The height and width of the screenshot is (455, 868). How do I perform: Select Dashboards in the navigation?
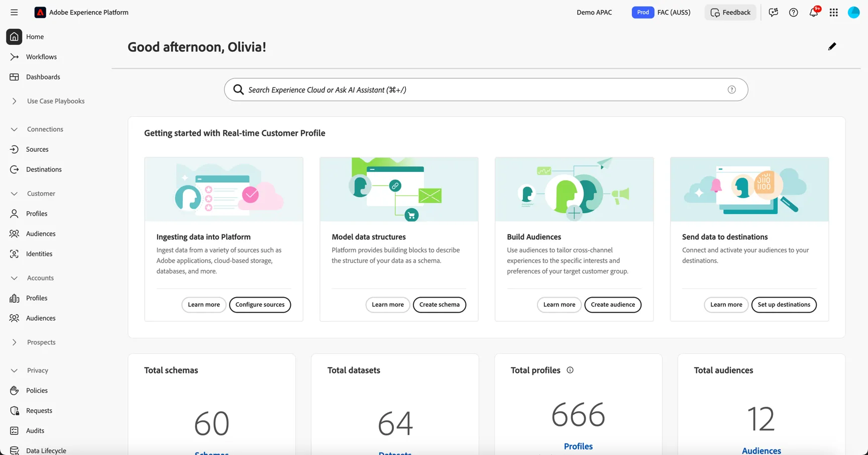(x=43, y=77)
